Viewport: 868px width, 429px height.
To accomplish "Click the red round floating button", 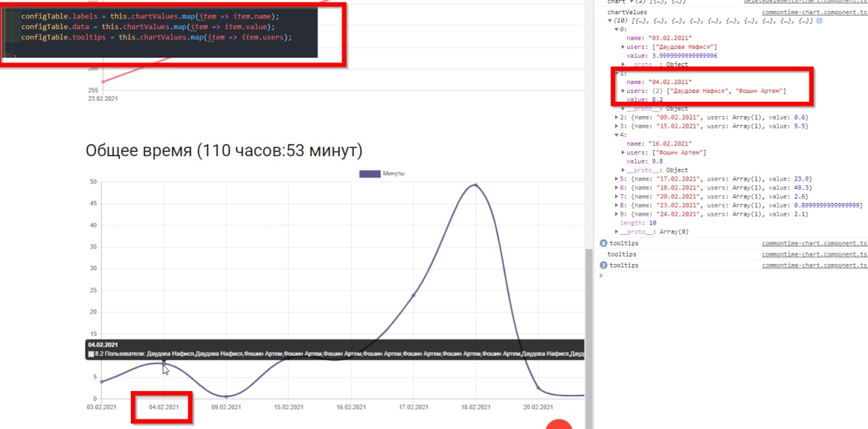I will pyautogui.click(x=559, y=425).
